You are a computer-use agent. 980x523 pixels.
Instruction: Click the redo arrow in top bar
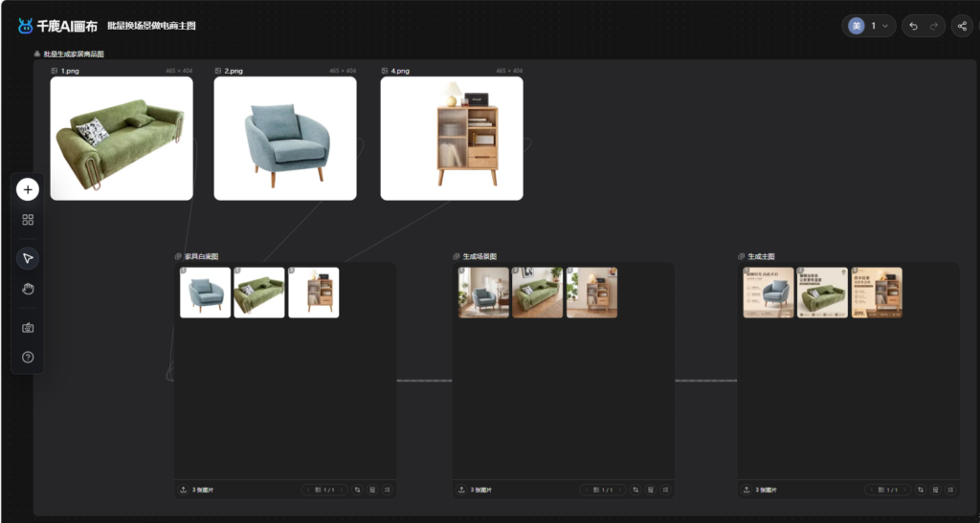tap(934, 26)
